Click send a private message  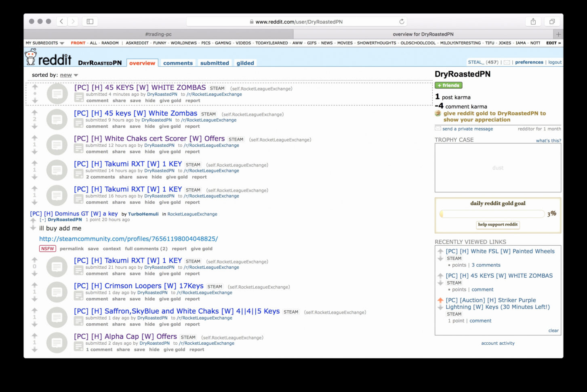point(467,129)
